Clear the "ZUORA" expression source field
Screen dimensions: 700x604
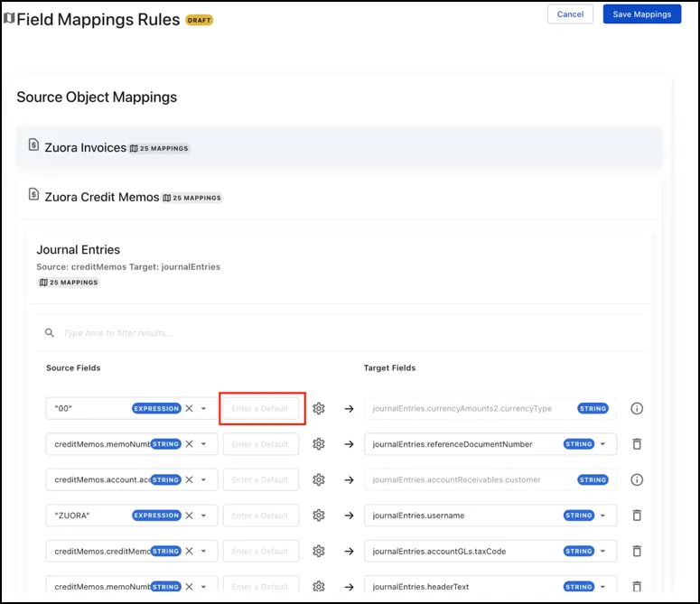(190, 516)
